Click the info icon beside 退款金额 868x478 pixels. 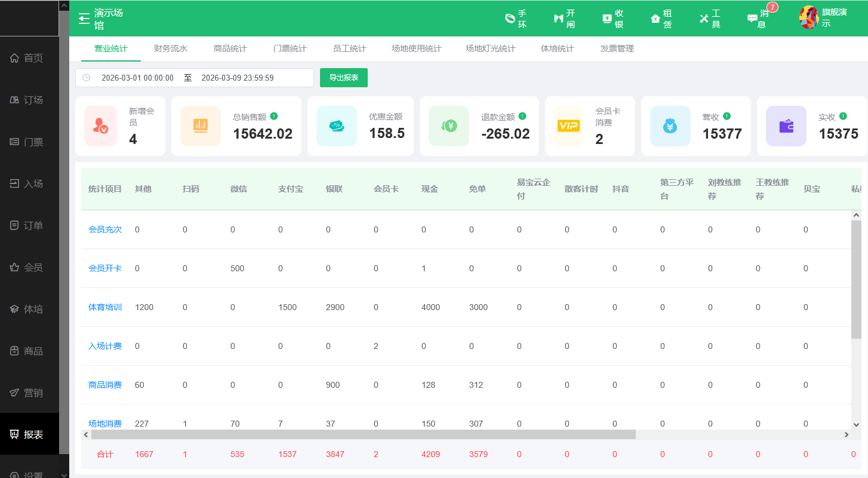click(x=522, y=116)
